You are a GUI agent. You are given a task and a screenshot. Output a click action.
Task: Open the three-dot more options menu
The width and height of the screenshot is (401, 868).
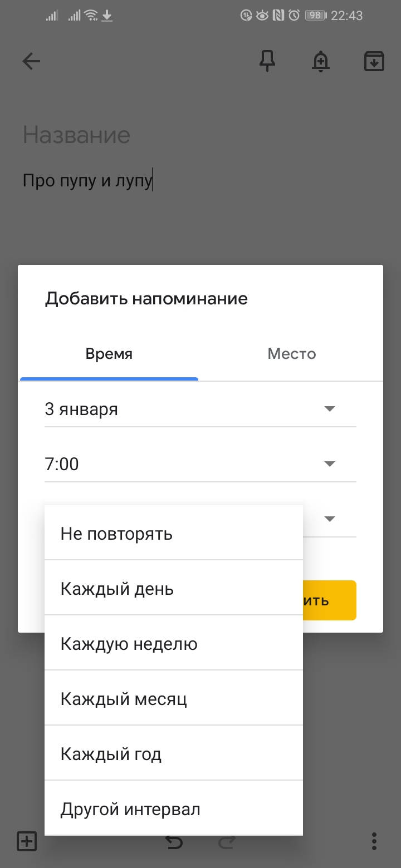coord(374,841)
